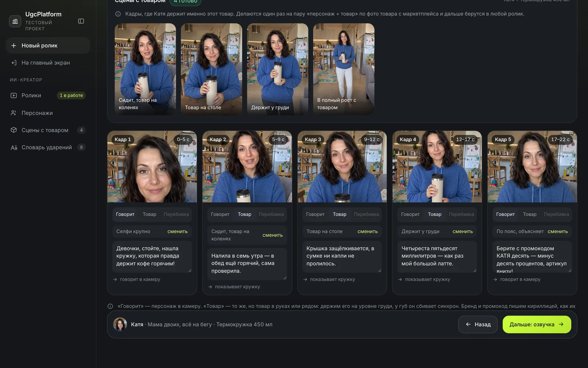
Task: Go to На главный экран
Action: 48,63
